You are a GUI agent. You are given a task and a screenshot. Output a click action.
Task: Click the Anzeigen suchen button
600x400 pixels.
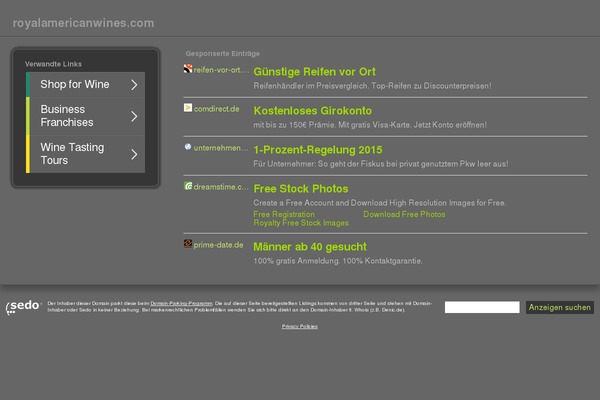[560, 307]
